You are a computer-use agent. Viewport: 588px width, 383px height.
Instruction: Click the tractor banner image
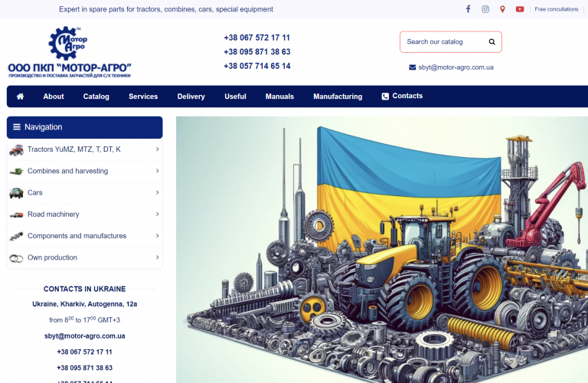[x=382, y=250]
